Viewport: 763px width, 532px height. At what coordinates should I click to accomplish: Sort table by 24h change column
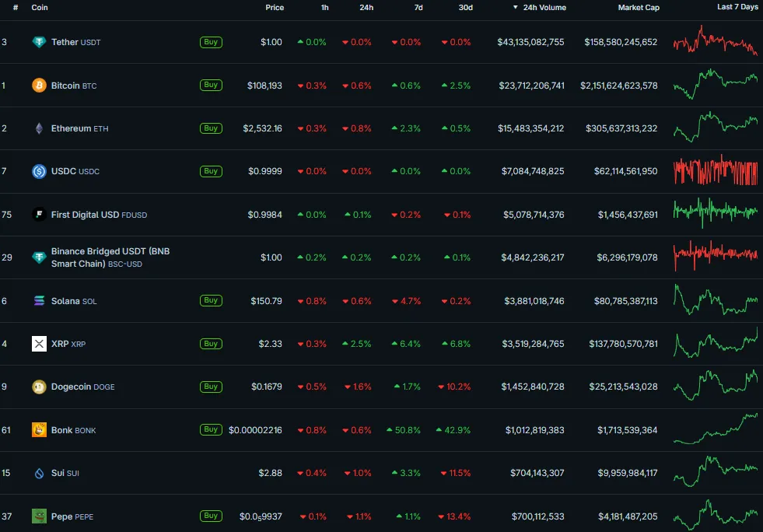[366, 7]
